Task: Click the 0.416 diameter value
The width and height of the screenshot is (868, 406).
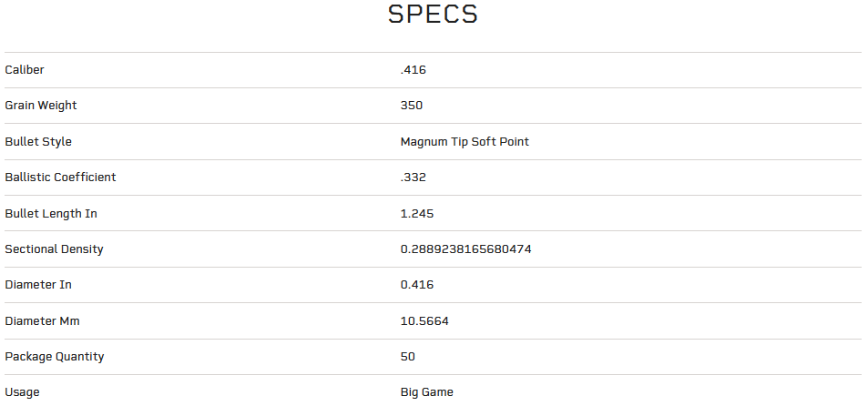Action: click(417, 285)
